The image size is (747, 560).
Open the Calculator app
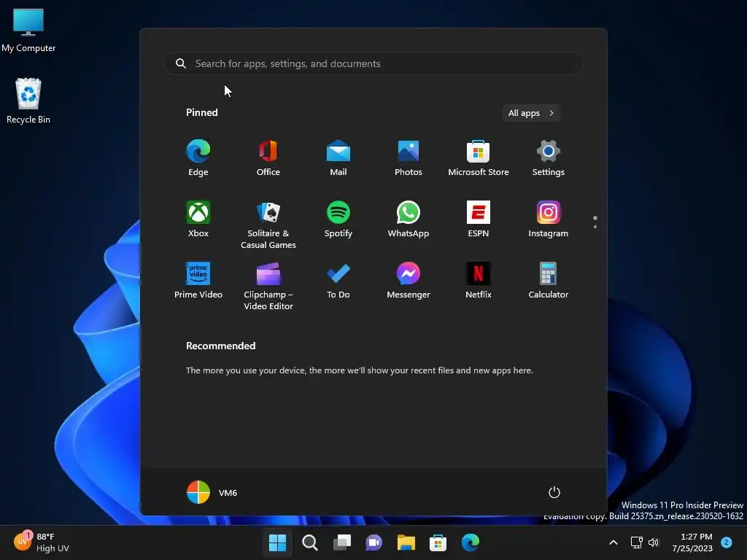pos(549,281)
